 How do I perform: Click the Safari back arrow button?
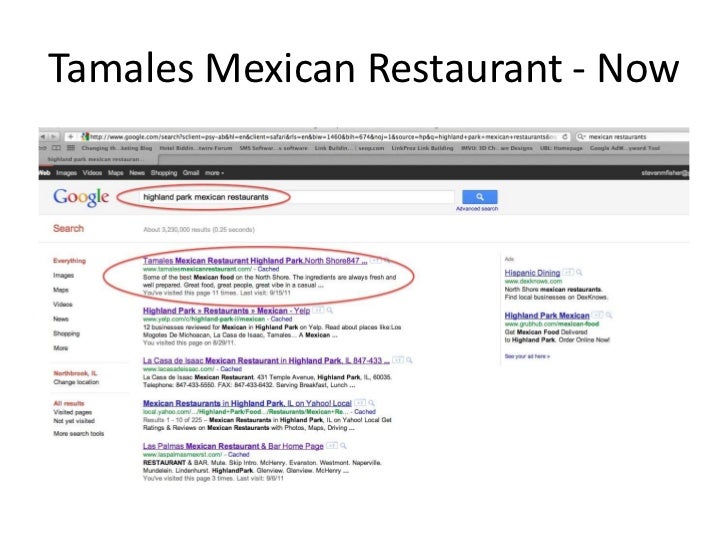click(43, 136)
